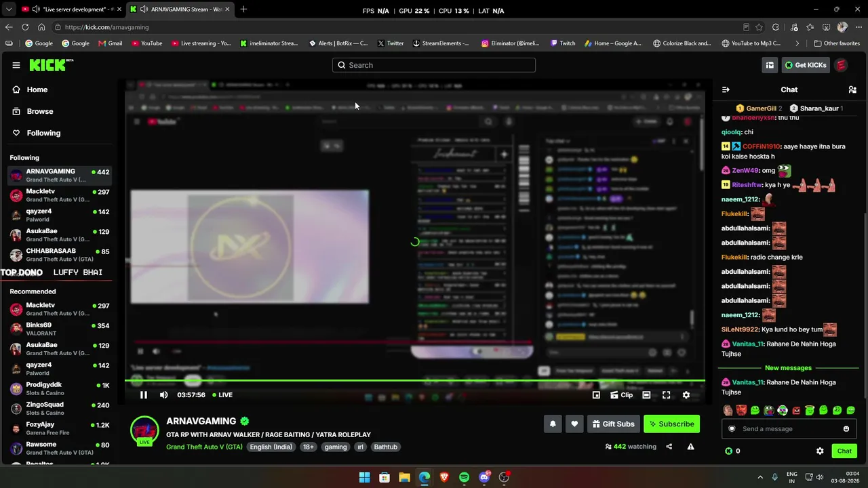Viewport: 868px width, 488px height.
Task: Open video player settings gear
Action: pyautogui.click(x=686, y=395)
